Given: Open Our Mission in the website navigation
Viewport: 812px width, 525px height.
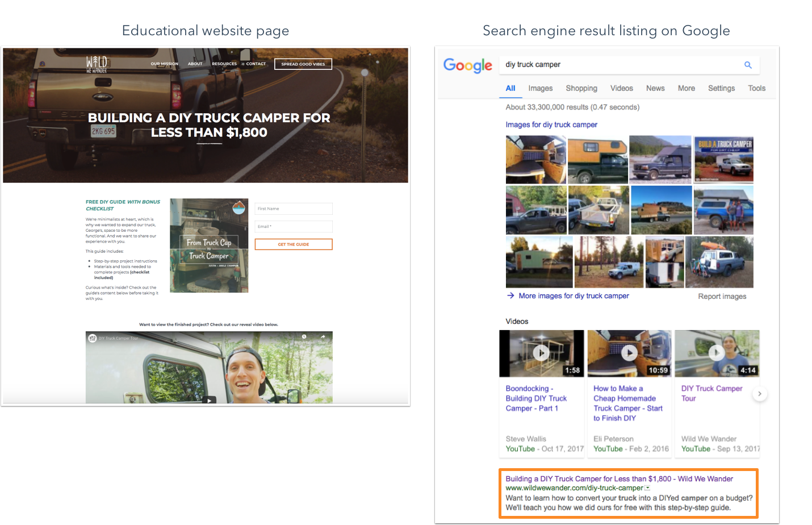Looking at the screenshot, I should (164, 64).
